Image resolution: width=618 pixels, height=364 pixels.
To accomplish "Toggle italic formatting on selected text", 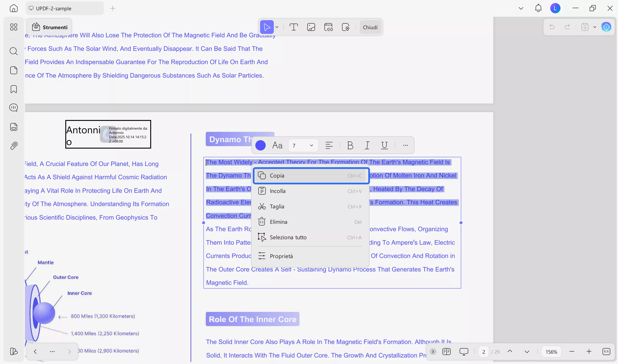I will click(x=367, y=146).
